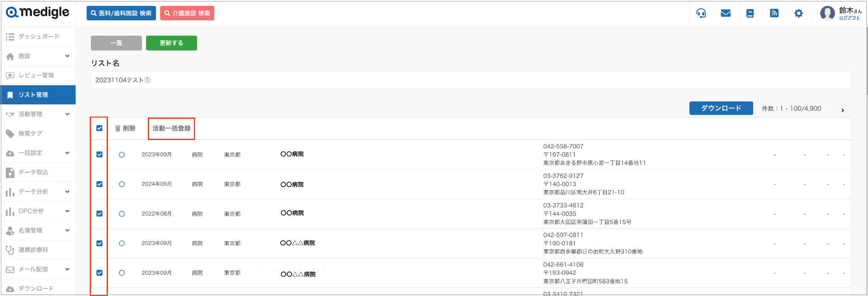Image resolution: width=868 pixels, height=296 pixels.
Task: Click the 削除 label in list header
Action: coord(129,128)
